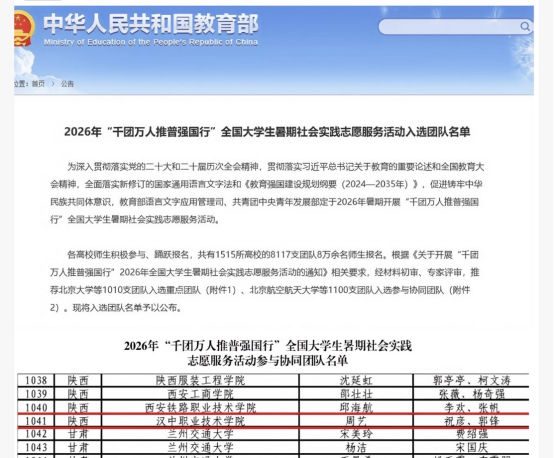Focus the header search input field
This screenshot has width=554, height=458.
pyautogui.click(x=449, y=27)
